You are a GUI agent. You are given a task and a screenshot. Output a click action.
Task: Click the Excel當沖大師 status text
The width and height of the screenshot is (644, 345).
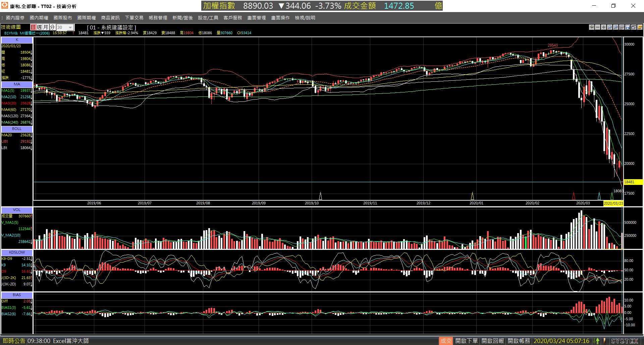tap(71, 341)
